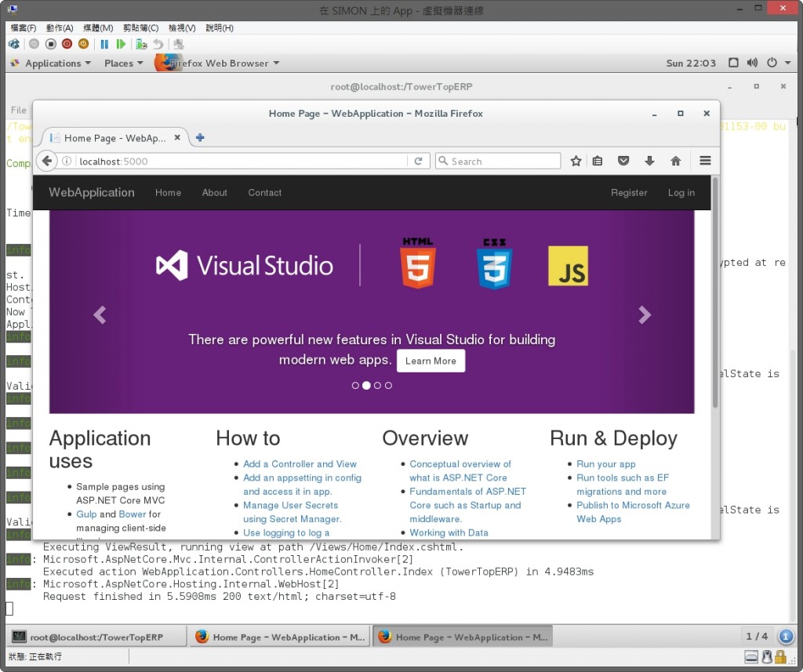The height and width of the screenshot is (672, 803).
Task: Select second carousel indicator dot
Action: tap(366, 385)
